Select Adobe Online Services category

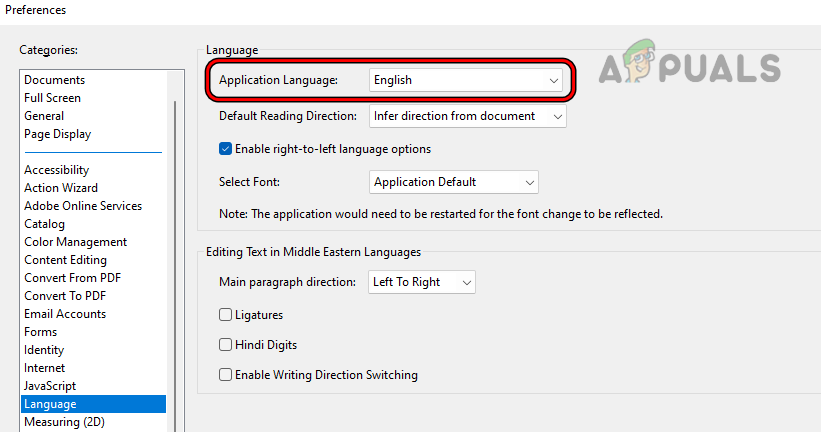pyautogui.click(x=83, y=206)
